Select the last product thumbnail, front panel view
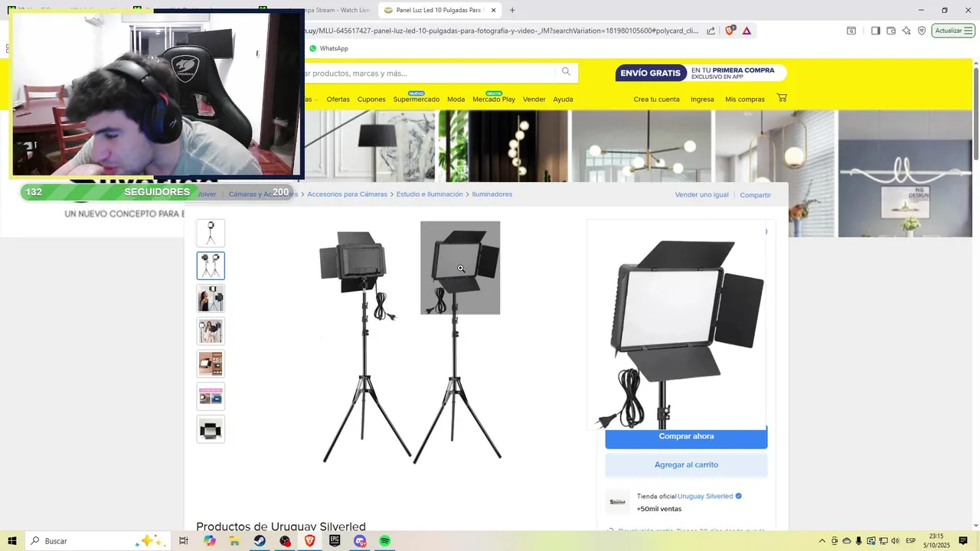This screenshot has width=980, height=551. (211, 429)
